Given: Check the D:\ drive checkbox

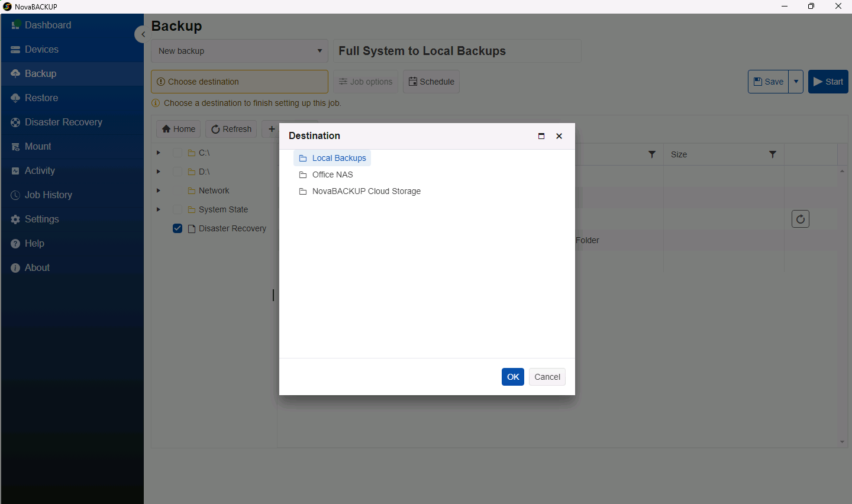Looking at the screenshot, I should (177, 172).
